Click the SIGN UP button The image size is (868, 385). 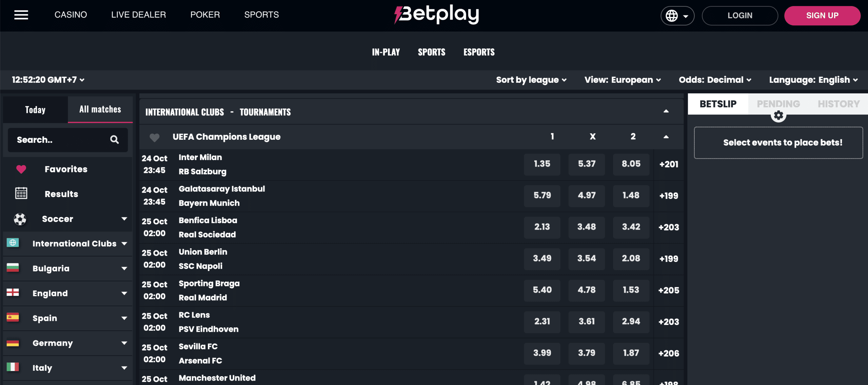pyautogui.click(x=822, y=16)
